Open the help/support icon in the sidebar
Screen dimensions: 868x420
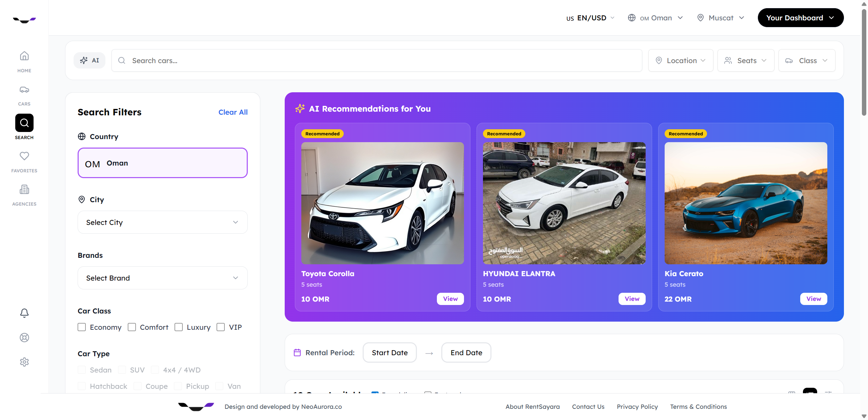pos(24,337)
